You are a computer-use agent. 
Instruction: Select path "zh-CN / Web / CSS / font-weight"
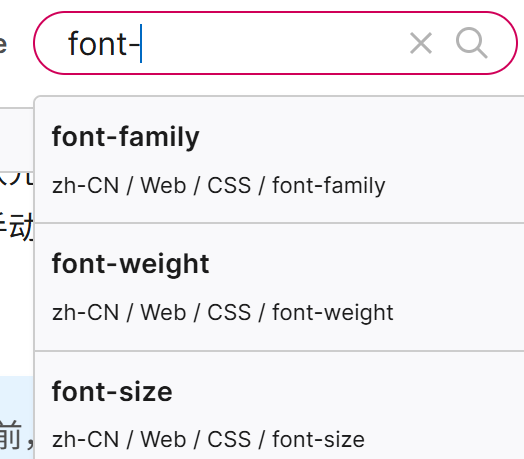click(x=223, y=313)
